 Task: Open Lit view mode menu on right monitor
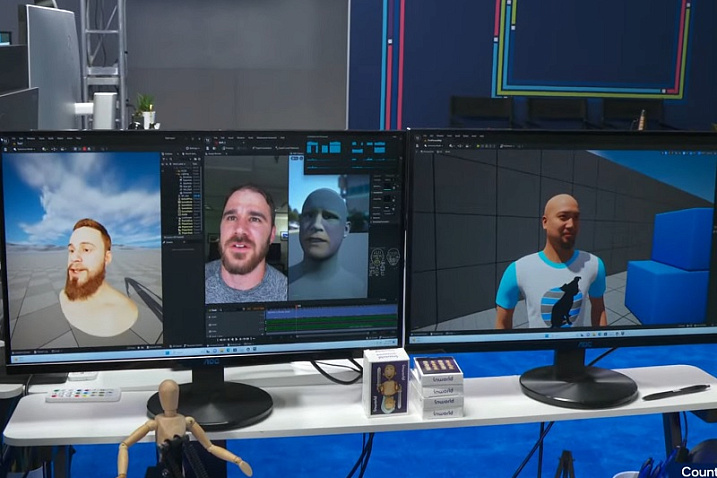[439, 151]
